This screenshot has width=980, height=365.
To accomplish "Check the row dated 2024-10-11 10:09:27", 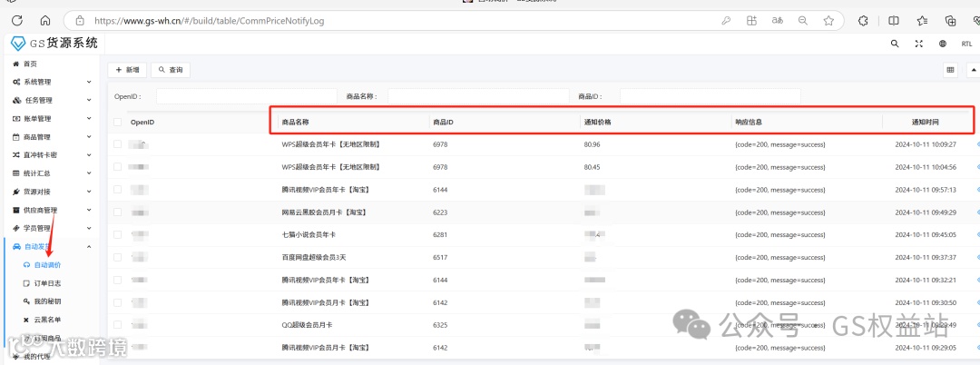I will (x=117, y=144).
